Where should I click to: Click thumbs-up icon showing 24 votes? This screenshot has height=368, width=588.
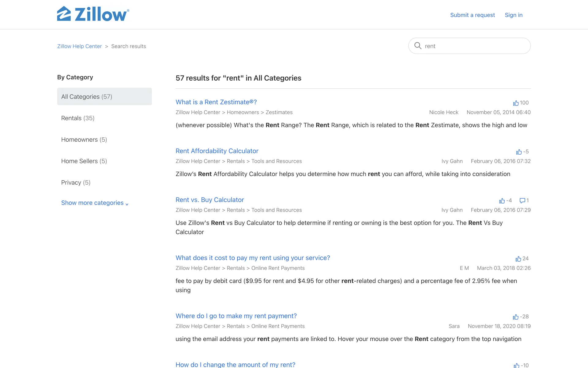tap(518, 259)
